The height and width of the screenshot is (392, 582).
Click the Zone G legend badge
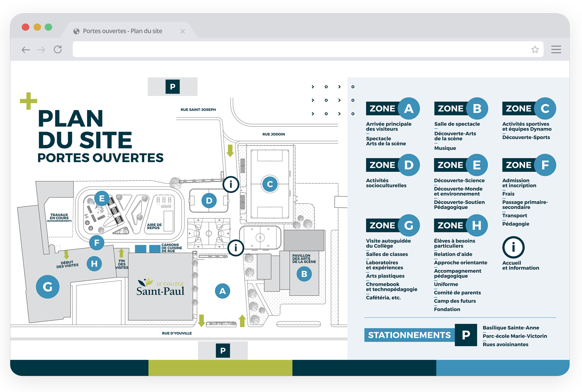point(393,226)
